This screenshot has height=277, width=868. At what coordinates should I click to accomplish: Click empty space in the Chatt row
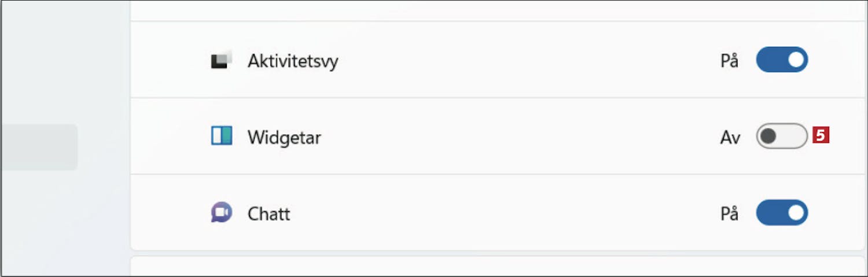521,213
